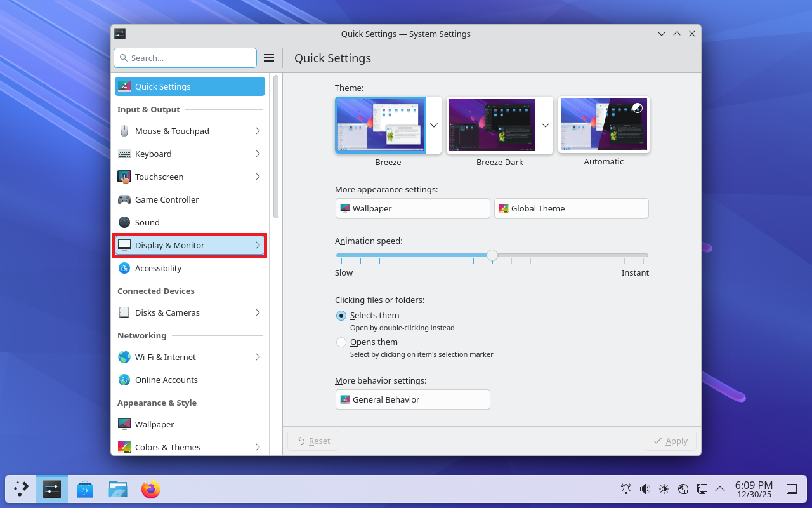Expand the Breeze Dark theme dropdown arrow
812x508 pixels.
click(546, 125)
